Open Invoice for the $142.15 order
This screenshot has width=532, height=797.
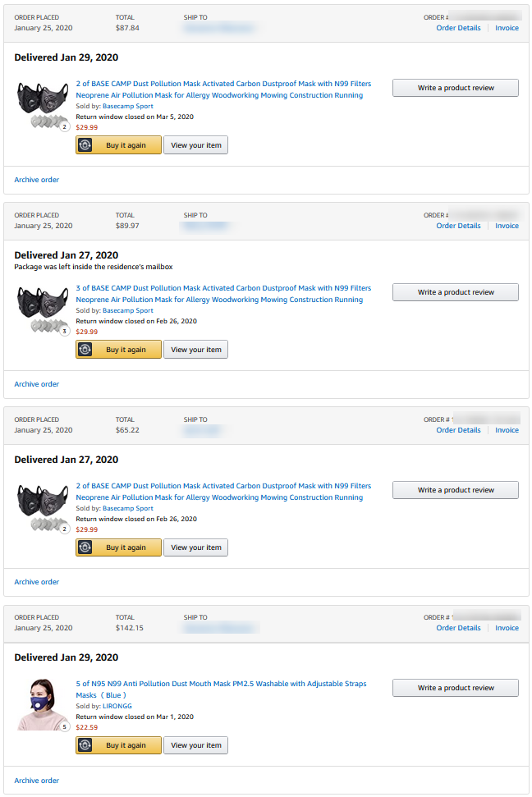(507, 628)
